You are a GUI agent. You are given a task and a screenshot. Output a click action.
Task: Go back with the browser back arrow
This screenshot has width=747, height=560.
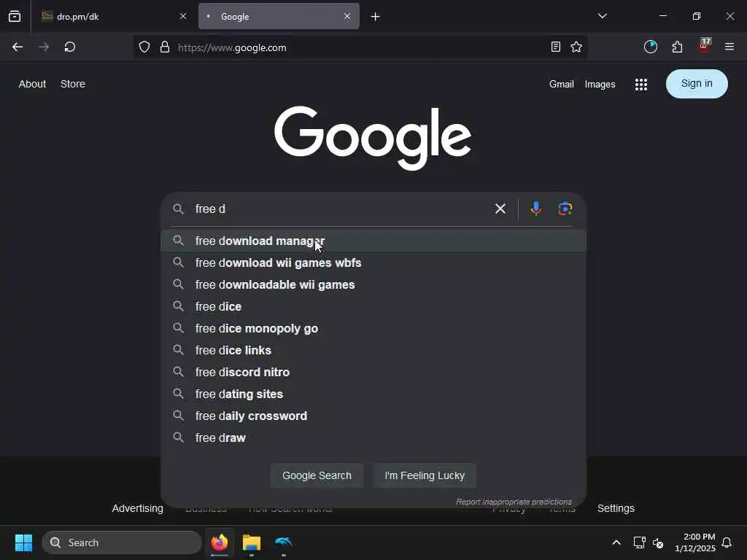(18, 47)
